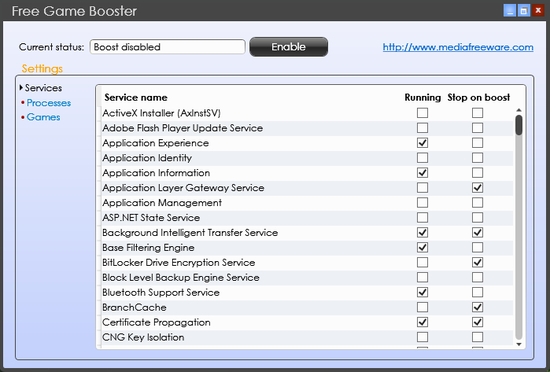Toggle Running for BitLocker Drive Encryption Service
The image size is (550, 372).
point(422,263)
